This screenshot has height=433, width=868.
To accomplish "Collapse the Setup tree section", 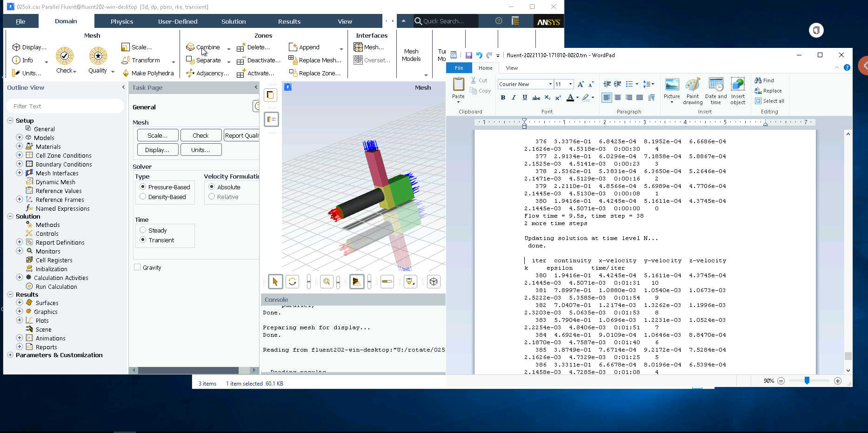I will pos(10,120).
